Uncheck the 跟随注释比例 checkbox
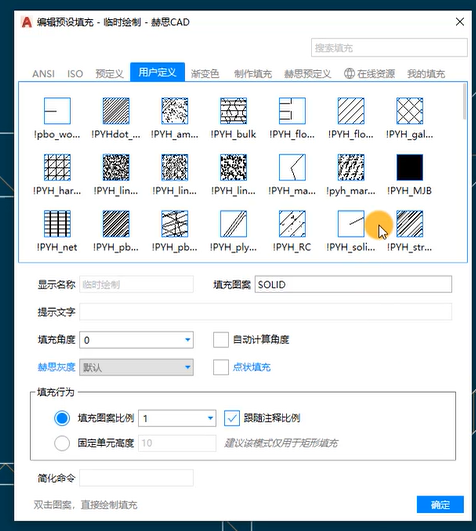 click(x=232, y=418)
